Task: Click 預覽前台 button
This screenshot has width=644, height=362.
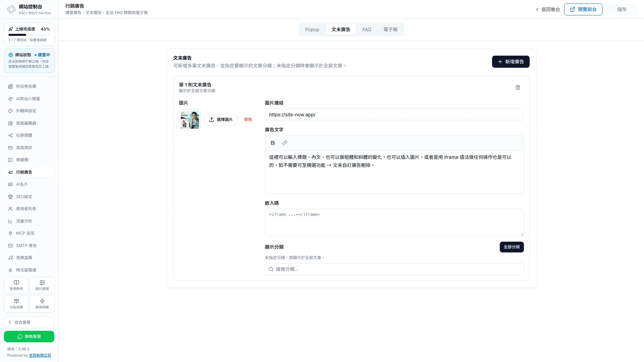Action: [x=583, y=9]
